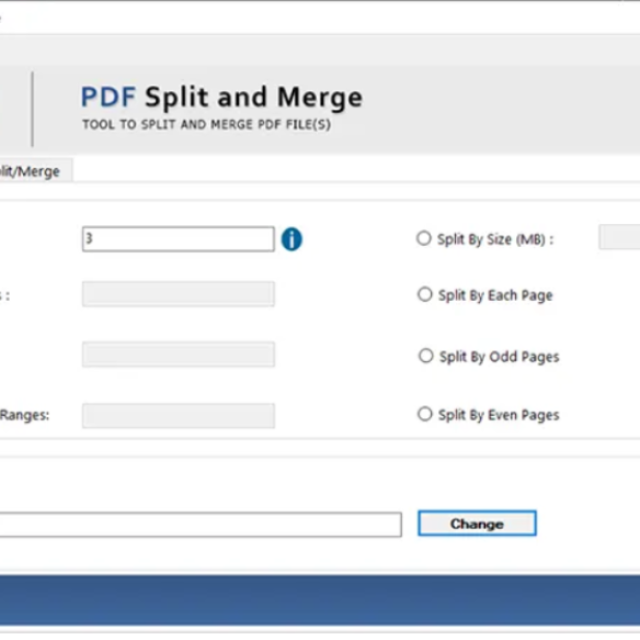Click the blue info icon beside the input

click(291, 239)
